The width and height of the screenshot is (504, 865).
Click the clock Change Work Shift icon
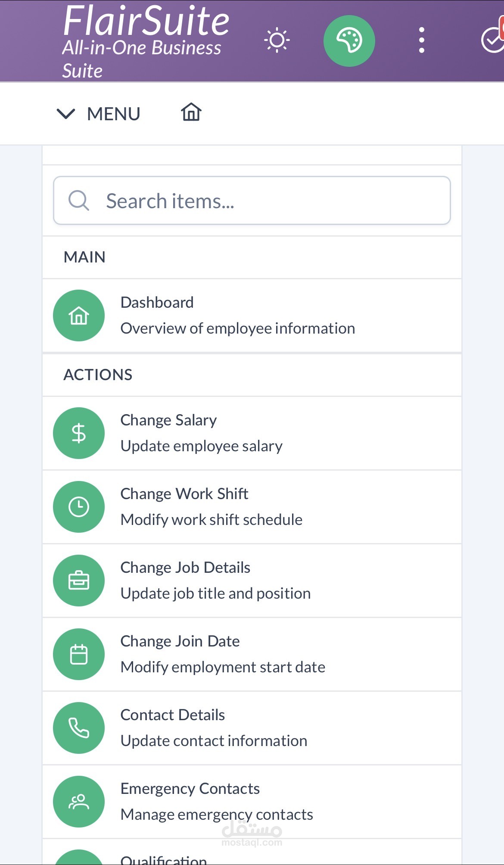click(x=79, y=507)
